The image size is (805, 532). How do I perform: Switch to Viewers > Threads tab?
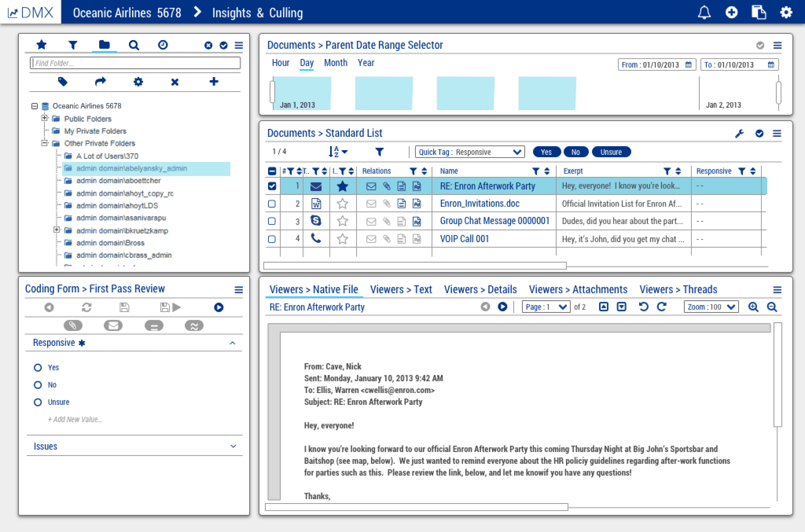678,290
